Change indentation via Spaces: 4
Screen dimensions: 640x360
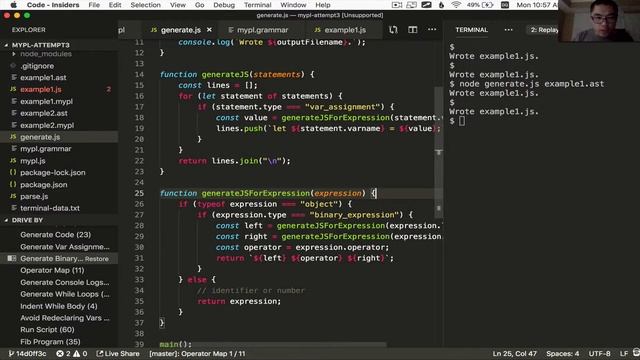pos(562,353)
